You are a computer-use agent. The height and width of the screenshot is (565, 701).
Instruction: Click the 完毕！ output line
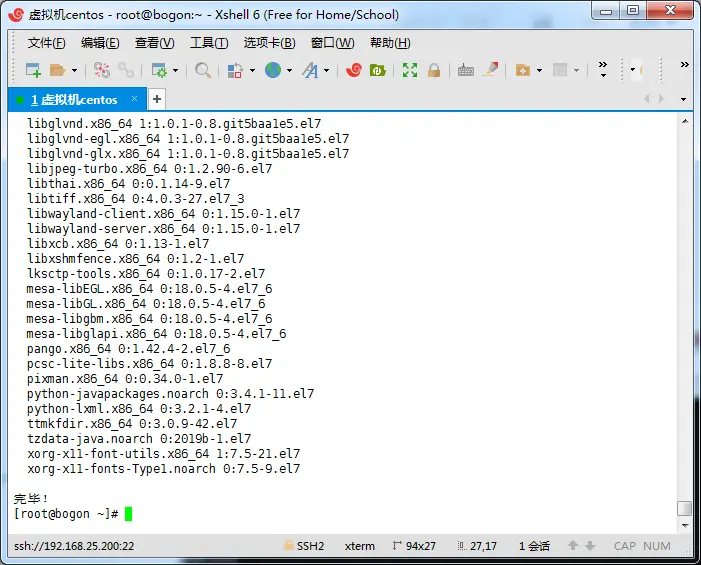click(x=30, y=498)
